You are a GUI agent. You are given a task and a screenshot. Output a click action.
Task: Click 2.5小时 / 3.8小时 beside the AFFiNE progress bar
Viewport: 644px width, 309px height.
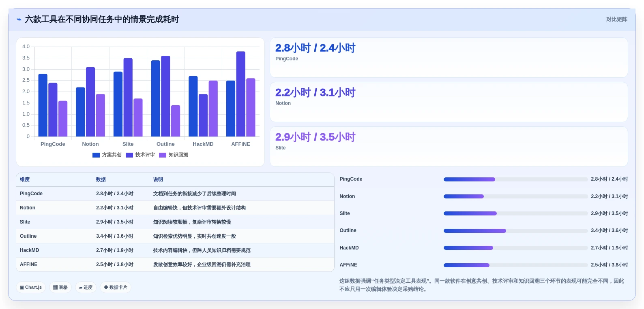tap(610, 265)
